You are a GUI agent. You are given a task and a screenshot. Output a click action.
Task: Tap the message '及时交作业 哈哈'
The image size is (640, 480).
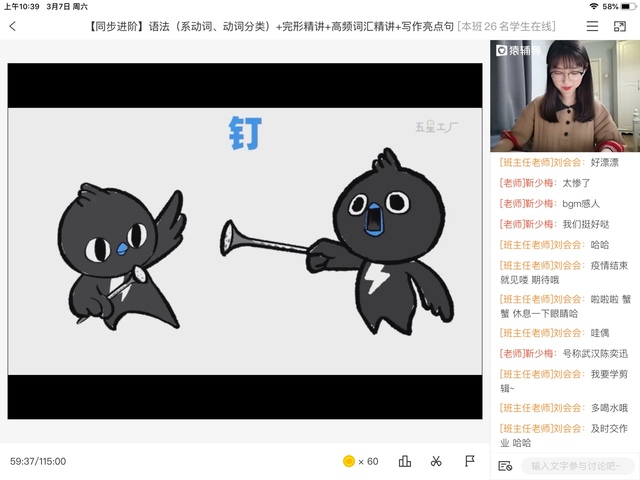click(x=564, y=436)
